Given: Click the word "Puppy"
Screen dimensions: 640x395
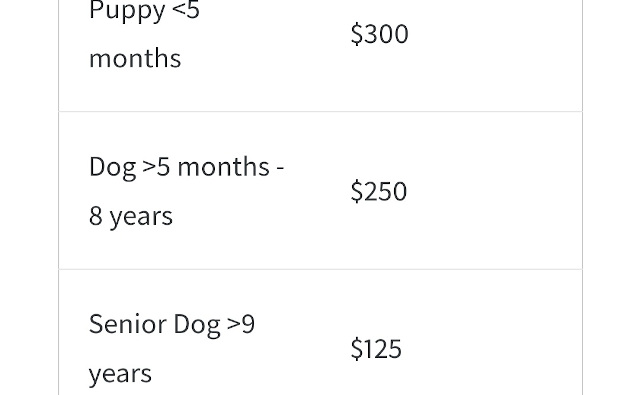Looking at the screenshot, I should coord(127,11).
